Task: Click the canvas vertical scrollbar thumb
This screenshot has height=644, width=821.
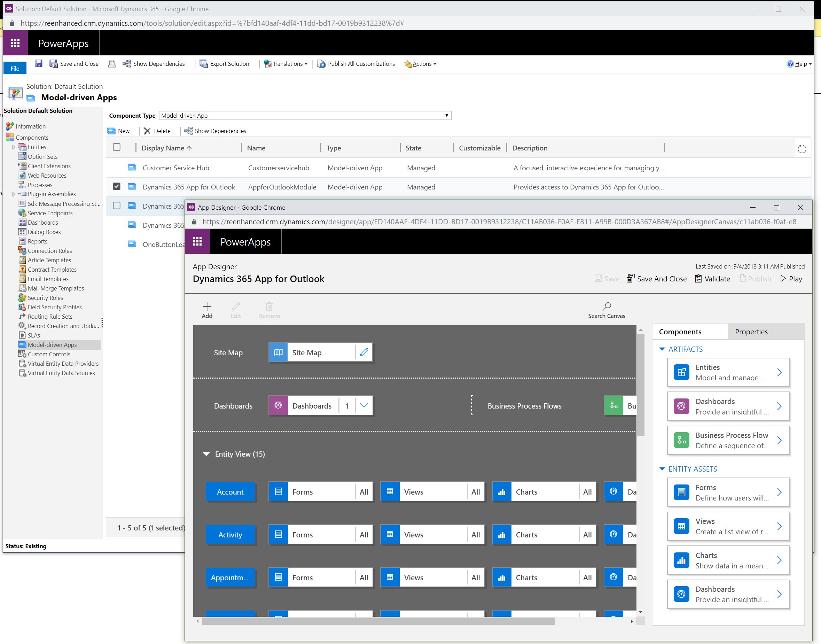Action: [x=640, y=384]
